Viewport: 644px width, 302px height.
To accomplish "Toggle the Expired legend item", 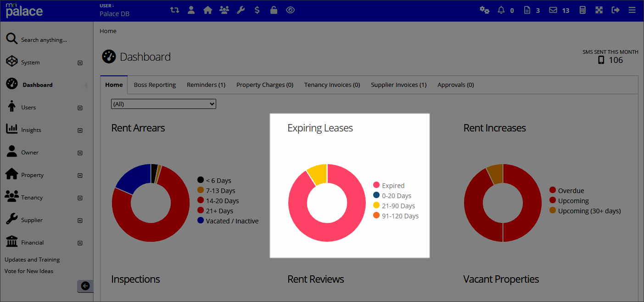I will coord(389,186).
